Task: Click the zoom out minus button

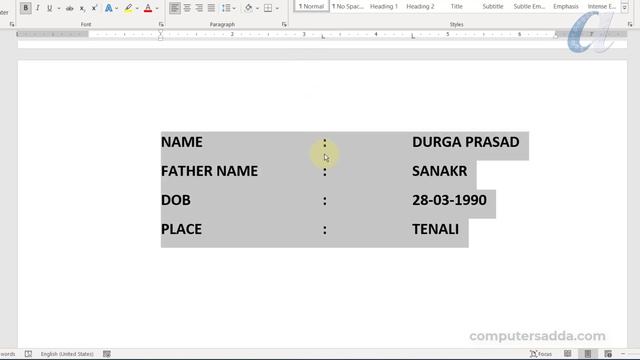Action: [x=623, y=354]
